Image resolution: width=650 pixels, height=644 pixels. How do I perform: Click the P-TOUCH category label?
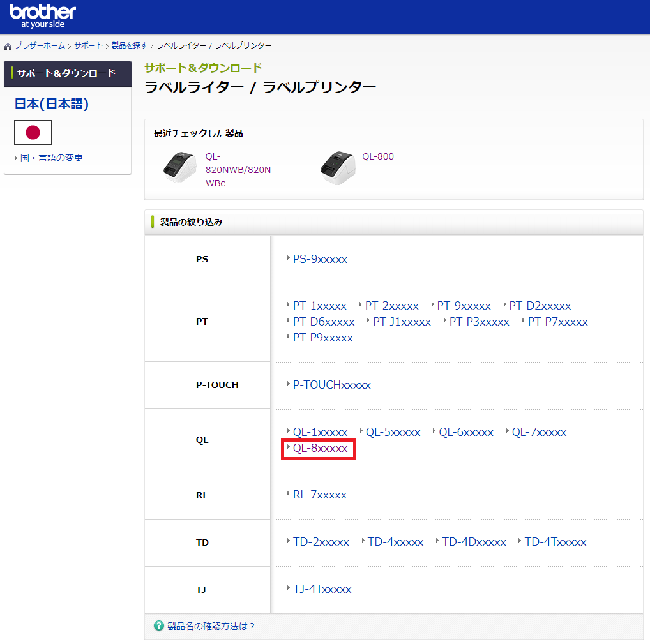tap(217, 385)
